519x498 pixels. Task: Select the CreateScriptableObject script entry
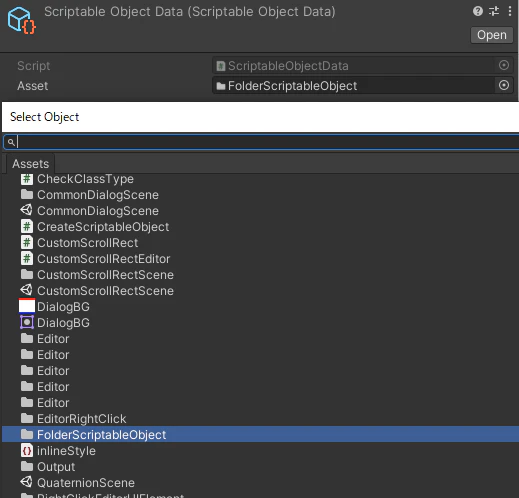pyautogui.click(x=95, y=227)
